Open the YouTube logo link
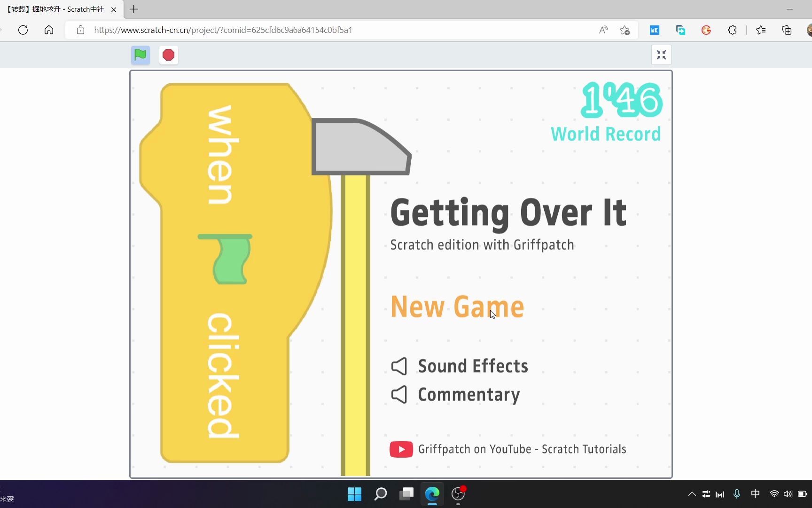 [401, 449]
